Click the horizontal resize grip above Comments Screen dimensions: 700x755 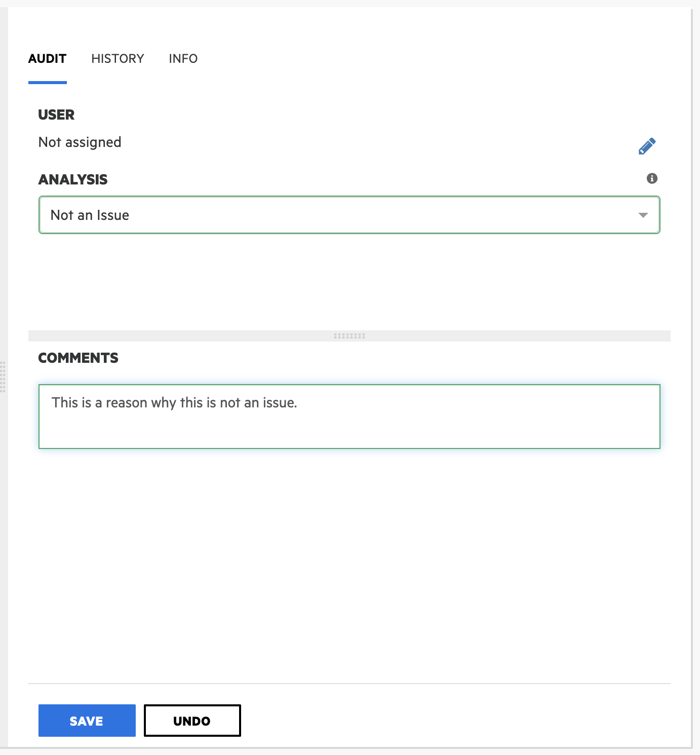click(349, 336)
